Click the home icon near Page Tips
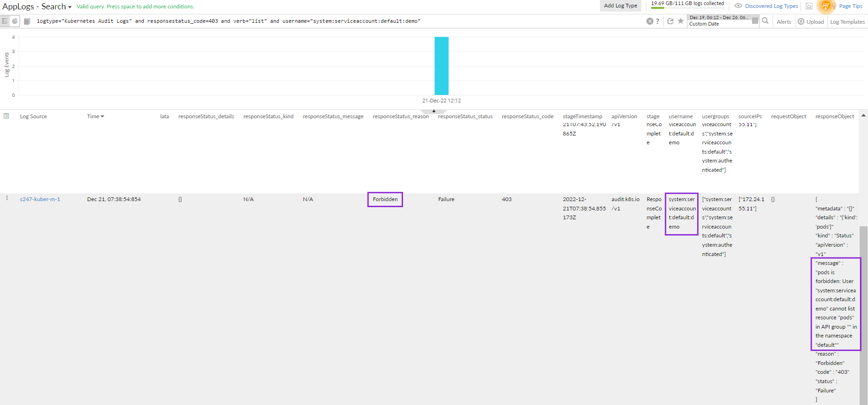This screenshot has height=405, width=868. (x=809, y=6)
